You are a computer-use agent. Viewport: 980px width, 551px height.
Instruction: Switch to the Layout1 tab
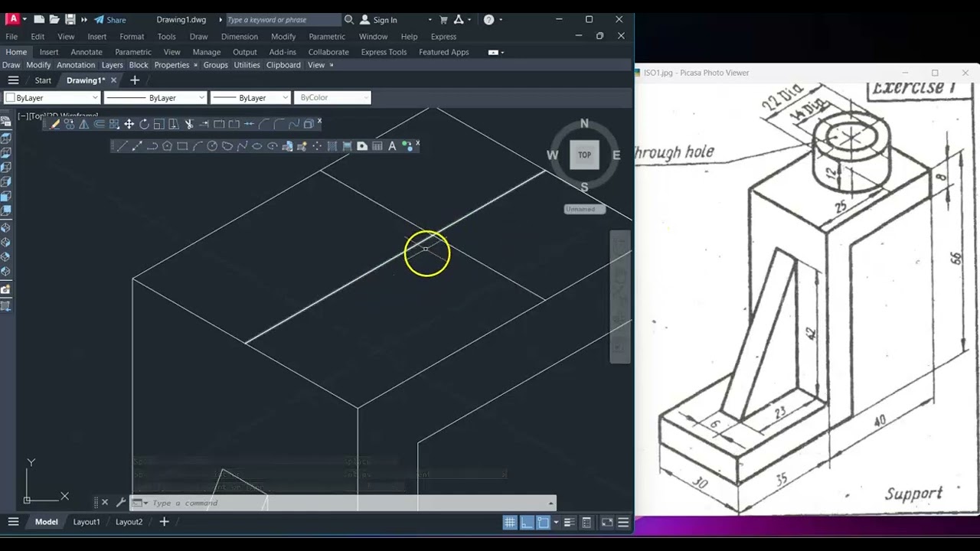point(87,522)
